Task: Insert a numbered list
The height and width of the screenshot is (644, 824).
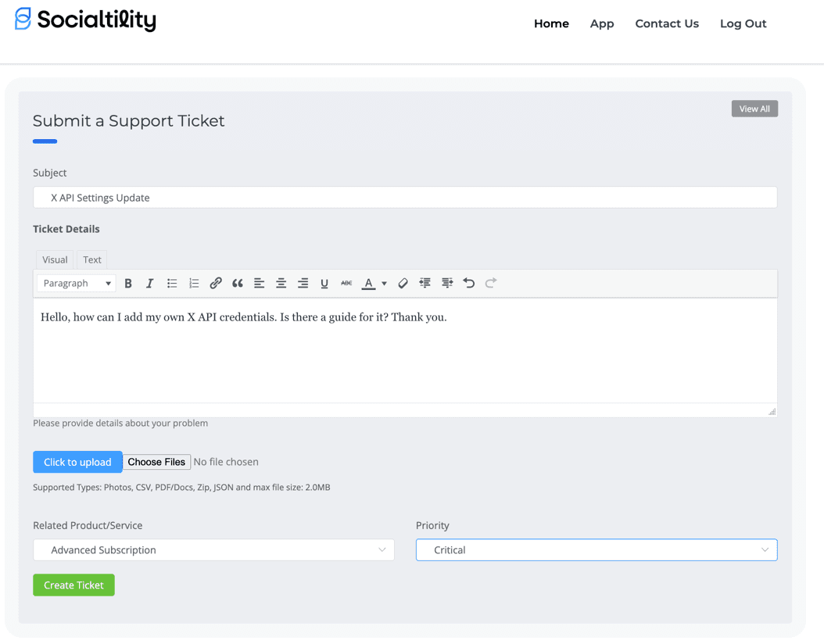Action: point(193,283)
